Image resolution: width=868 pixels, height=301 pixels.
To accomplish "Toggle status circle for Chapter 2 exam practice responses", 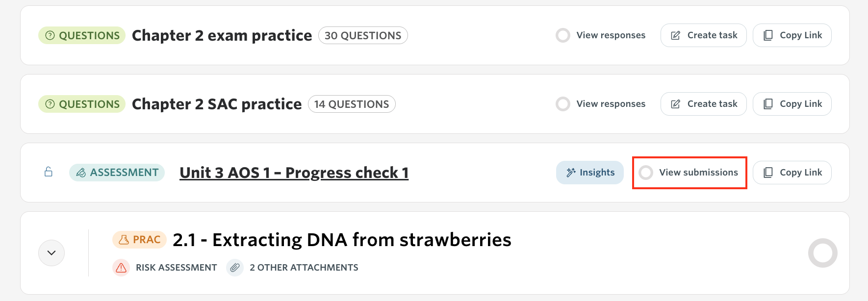I will pos(563,35).
